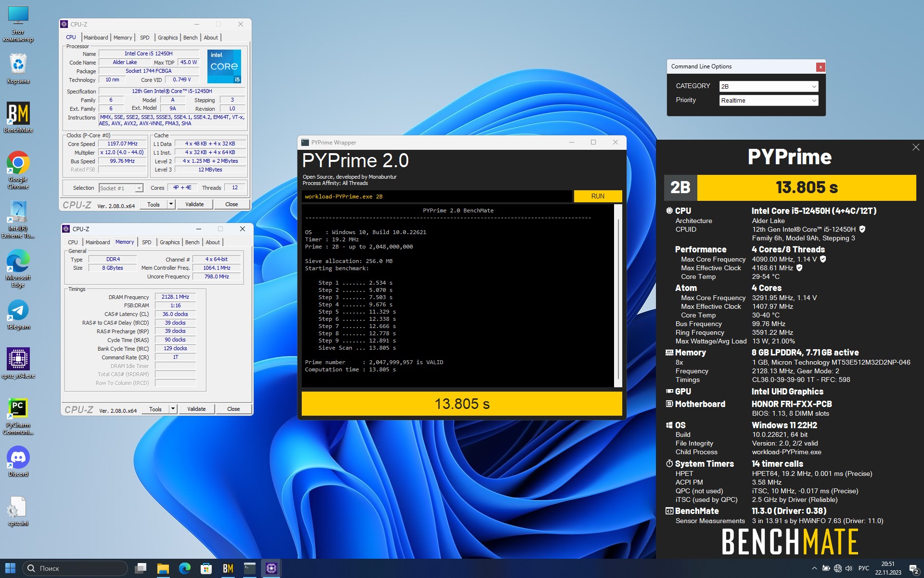
Task: Open Graphics tab in top CPU-Z window
Action: tap(168, 38)
